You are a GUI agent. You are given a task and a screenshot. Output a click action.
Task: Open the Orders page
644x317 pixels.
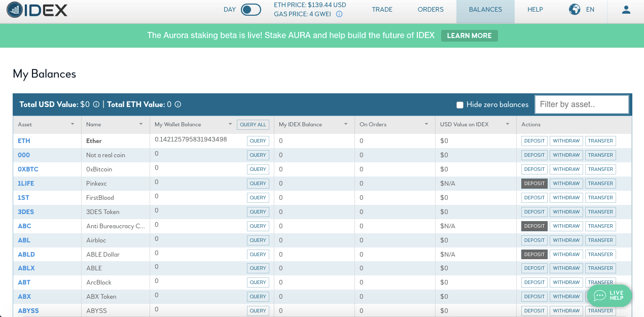click(431, 10)
